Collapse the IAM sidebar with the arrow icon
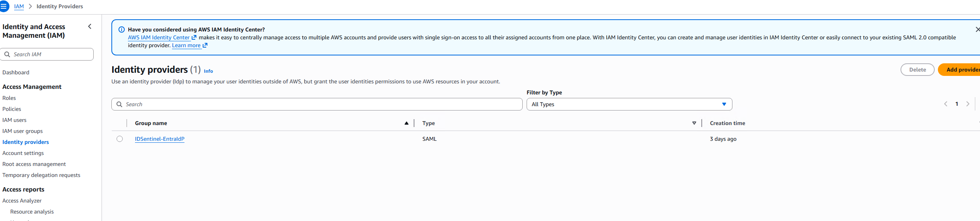 pos(90,27)
